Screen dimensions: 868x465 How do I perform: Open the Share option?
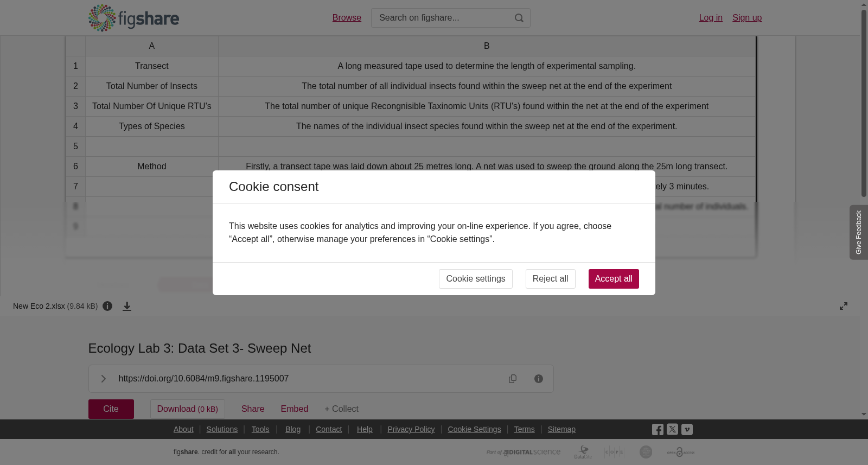click(253, 409)
